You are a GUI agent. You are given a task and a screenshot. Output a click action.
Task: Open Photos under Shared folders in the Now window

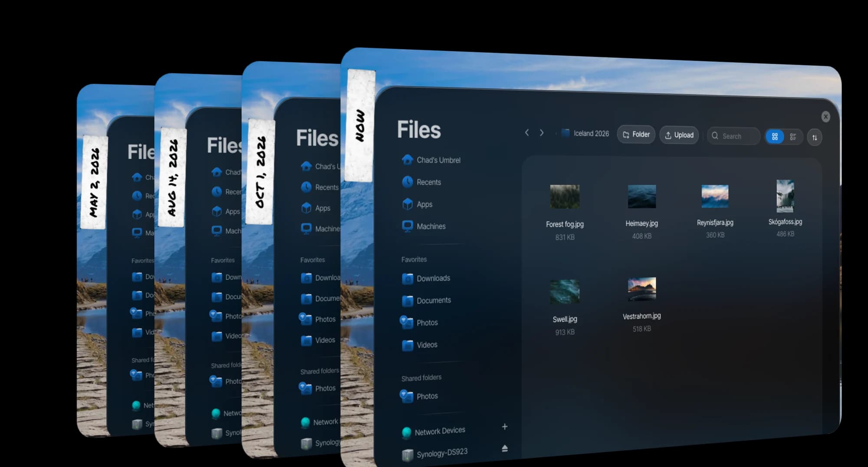tap(419, 396)
